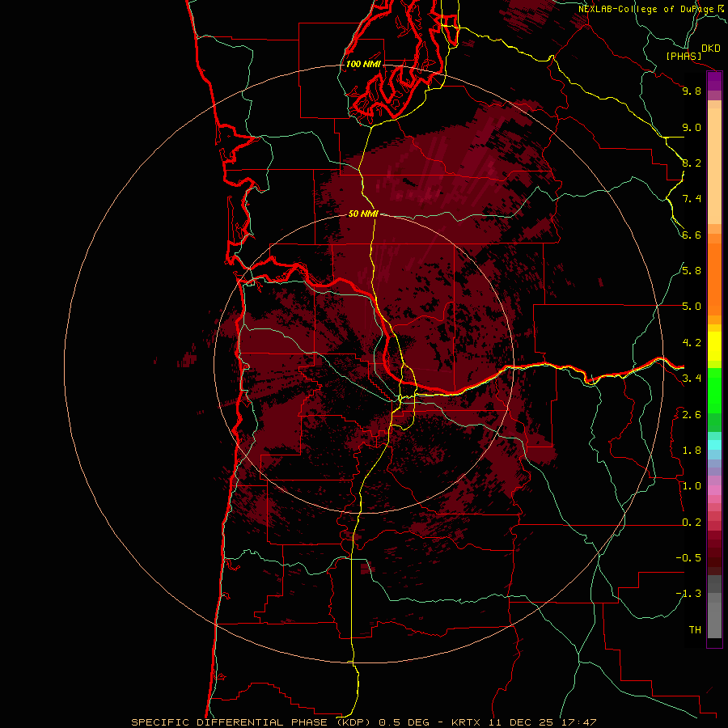728x728 pixels.
Task: Select the 4.2 scale value
Action: (692, 343)
